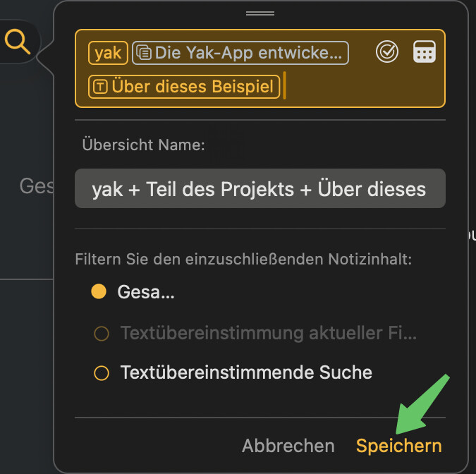This screenshot has width=476, height=474.
Task: Toggle the to-do checkmark filter icon
Action: [387, 52]
